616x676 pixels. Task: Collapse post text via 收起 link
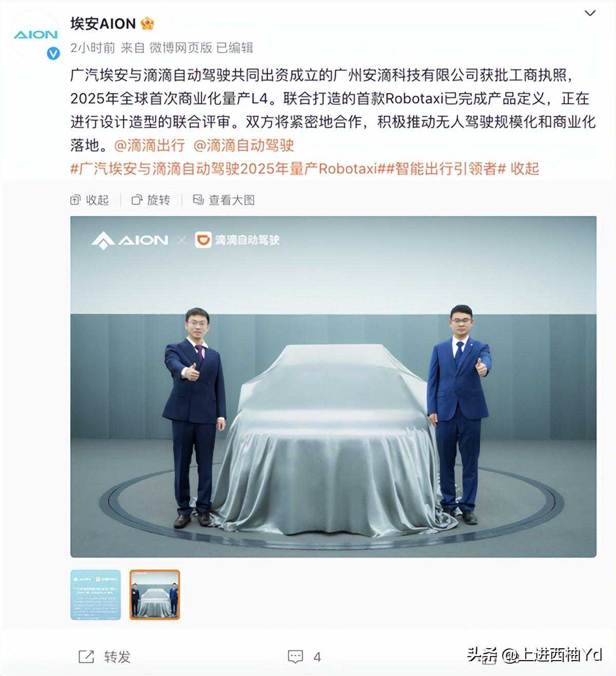[x=525, y=168]
